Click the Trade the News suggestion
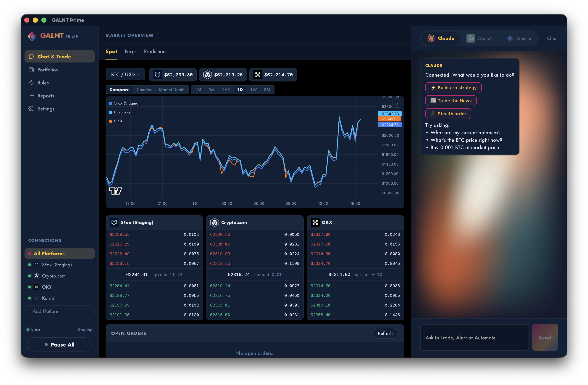Screen dimensions: 588x385 pyautogui.click(x=451, y=101)
